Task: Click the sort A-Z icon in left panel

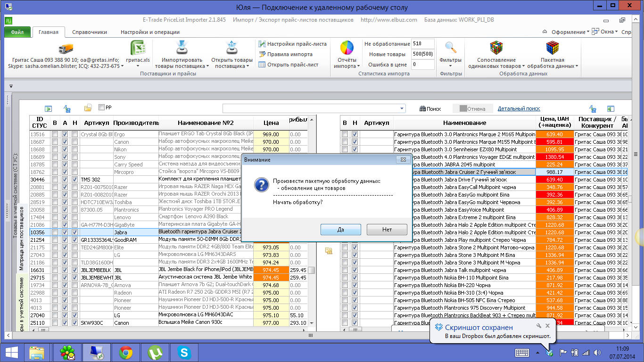Action: click(x=67, y=108)
